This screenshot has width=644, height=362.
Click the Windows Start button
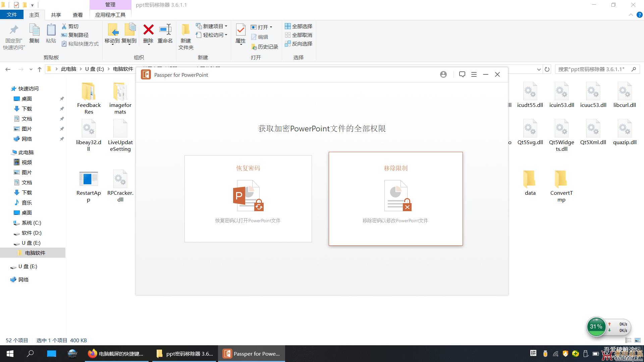[x=10, y=354]
